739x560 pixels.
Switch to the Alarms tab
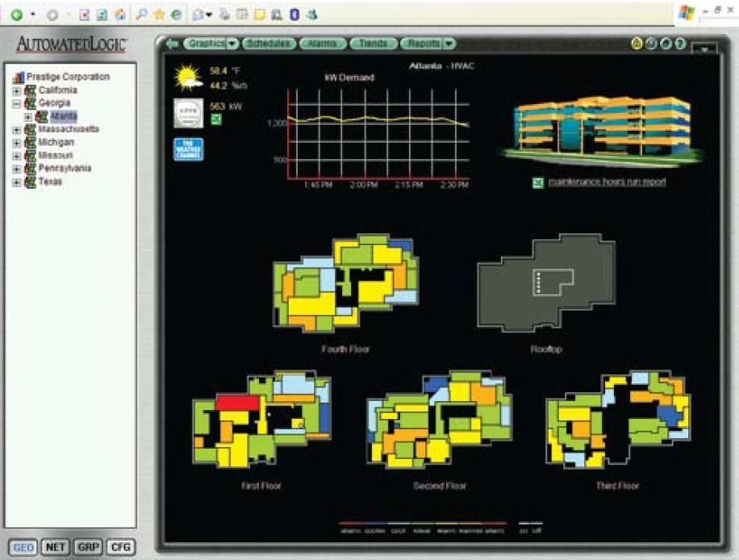click(323, 44)
